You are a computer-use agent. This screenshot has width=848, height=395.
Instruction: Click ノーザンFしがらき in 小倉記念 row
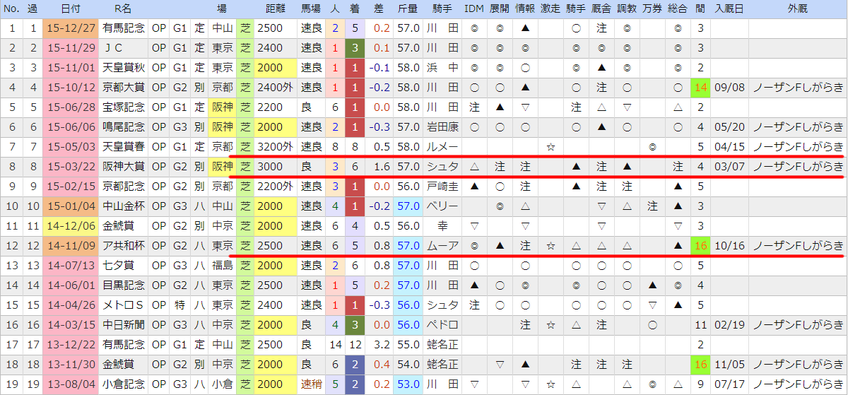click(797, 384)
